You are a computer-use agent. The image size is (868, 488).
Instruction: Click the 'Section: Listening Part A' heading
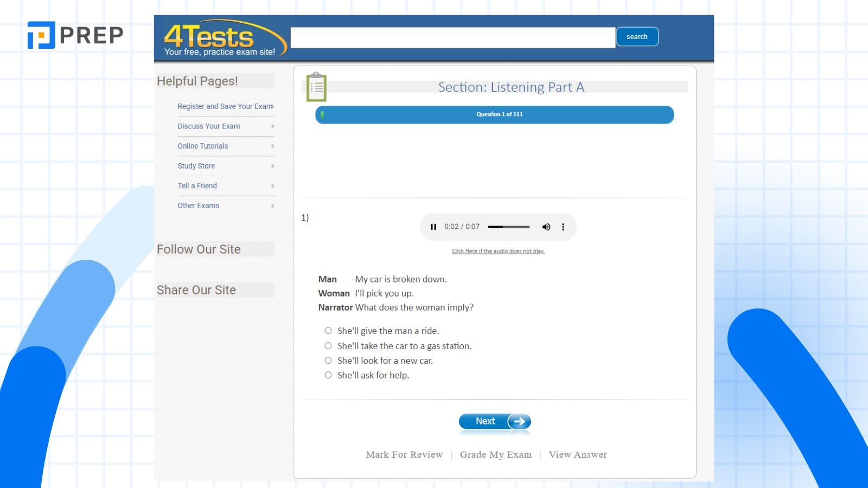511,87
